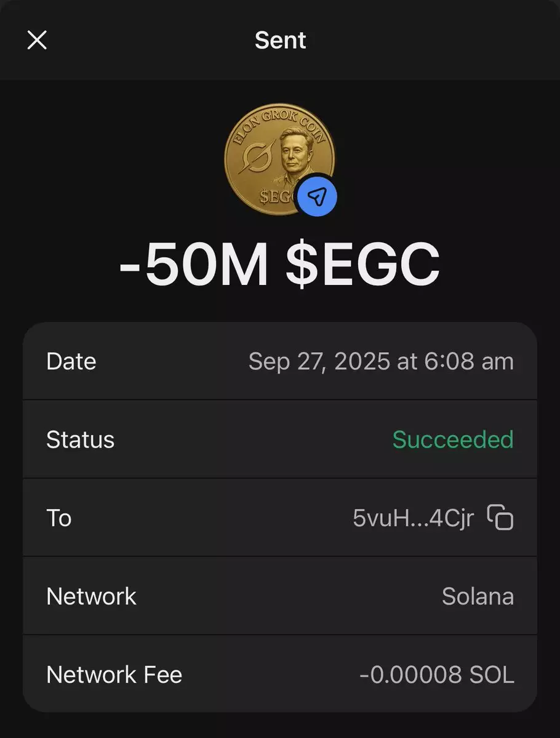Click the Solana network value

pyautogui.click(x=478, y=596)
